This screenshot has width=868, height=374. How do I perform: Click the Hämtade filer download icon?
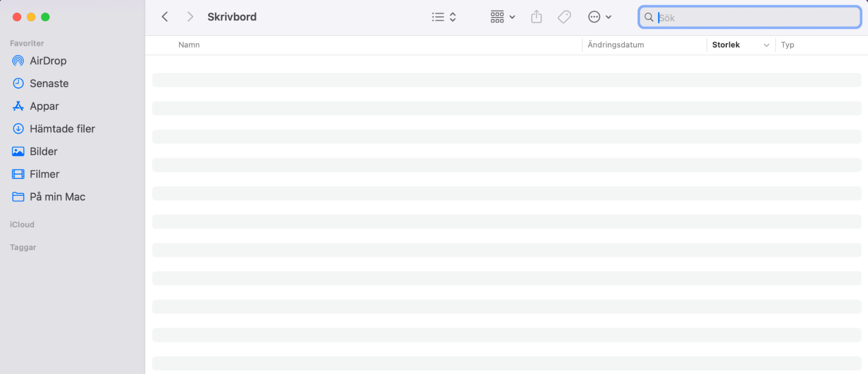(x=18, y=129)
